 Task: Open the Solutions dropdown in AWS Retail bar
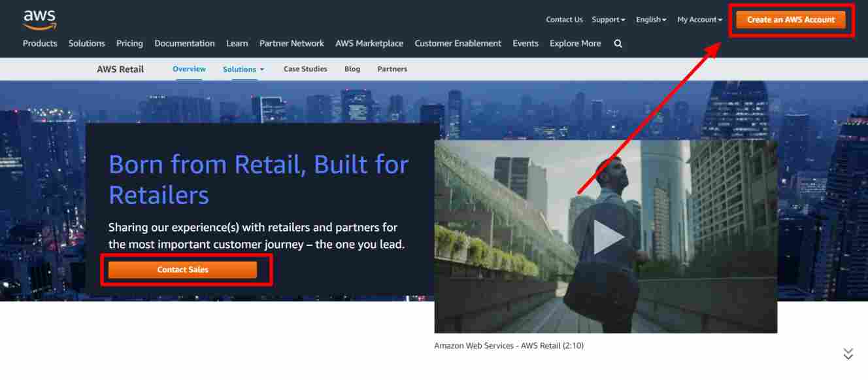pos(243,69)
